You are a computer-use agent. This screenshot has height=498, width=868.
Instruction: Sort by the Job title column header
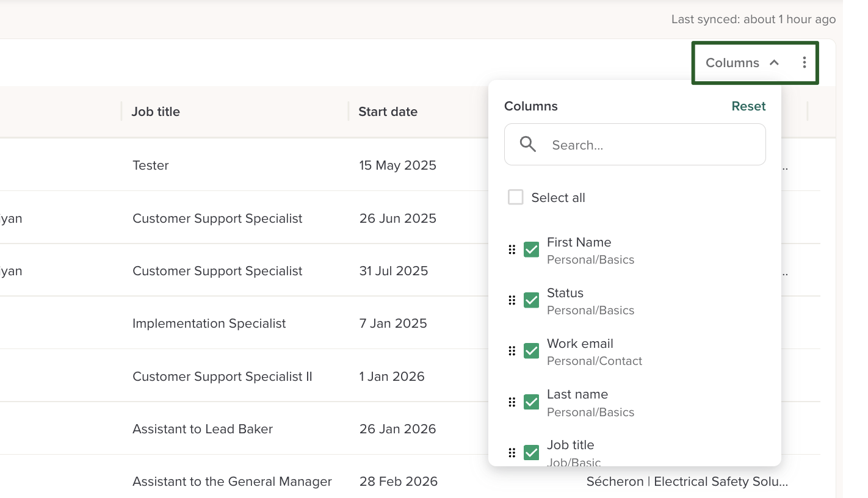point(156,112)
